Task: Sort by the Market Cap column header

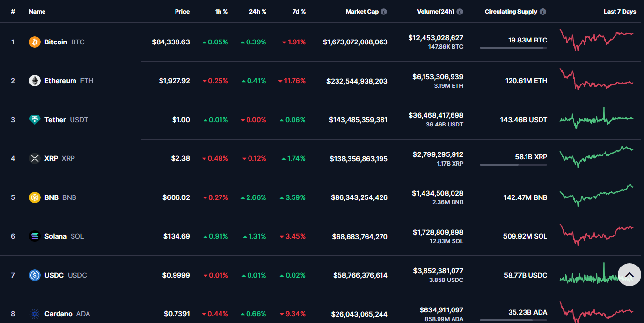Action: [x=362, y=12]
